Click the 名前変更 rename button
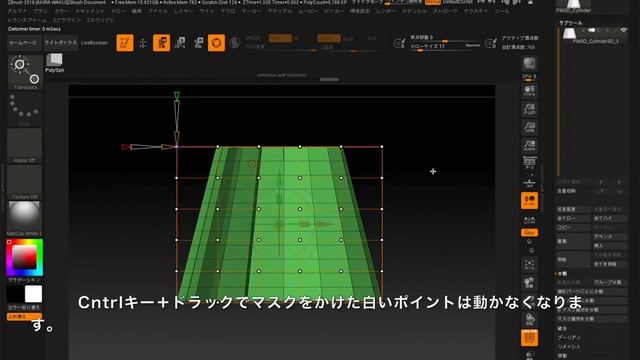 [x=573, y=209]
